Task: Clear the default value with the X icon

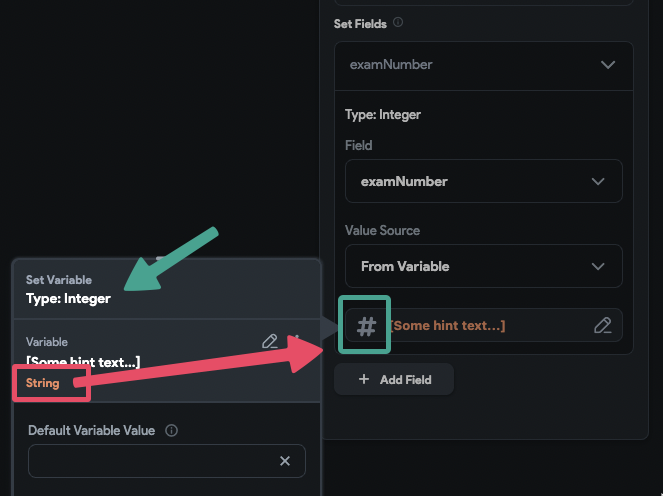Action: pos(285,461)
